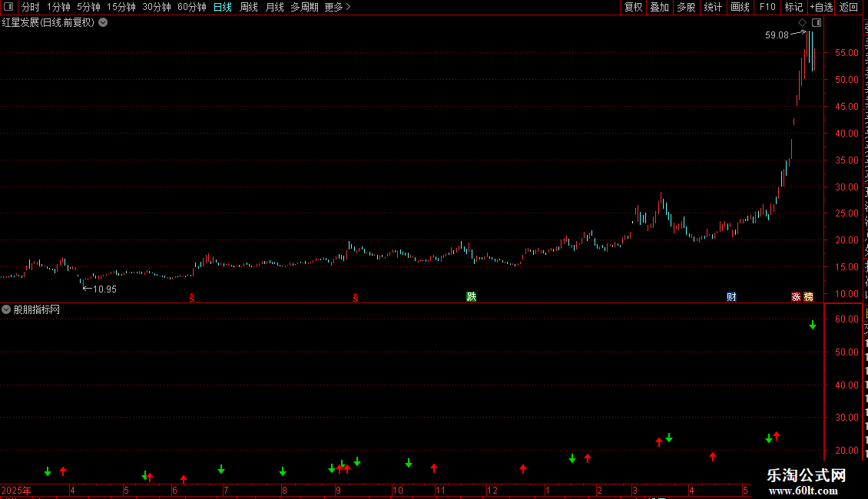Click the 榜 ranking marker
The width and height of the screenshot is (868, 499).
point(809,297)
